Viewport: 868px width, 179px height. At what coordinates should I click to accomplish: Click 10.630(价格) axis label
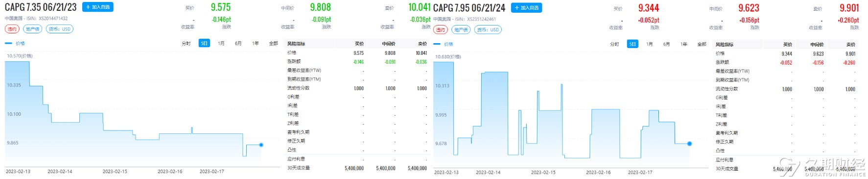pyautogui.click(x=448, y=56)
